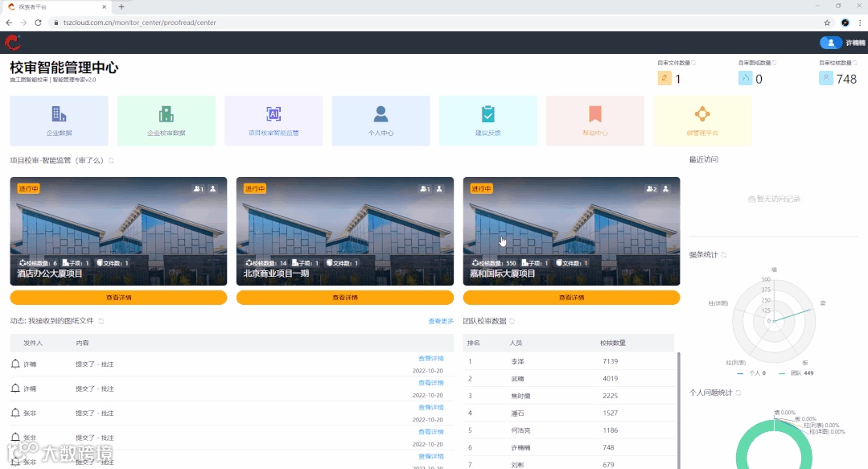Click the team table vertical scrollbar
This screenshot has height=469, width=868.
[x=679, y=409]
